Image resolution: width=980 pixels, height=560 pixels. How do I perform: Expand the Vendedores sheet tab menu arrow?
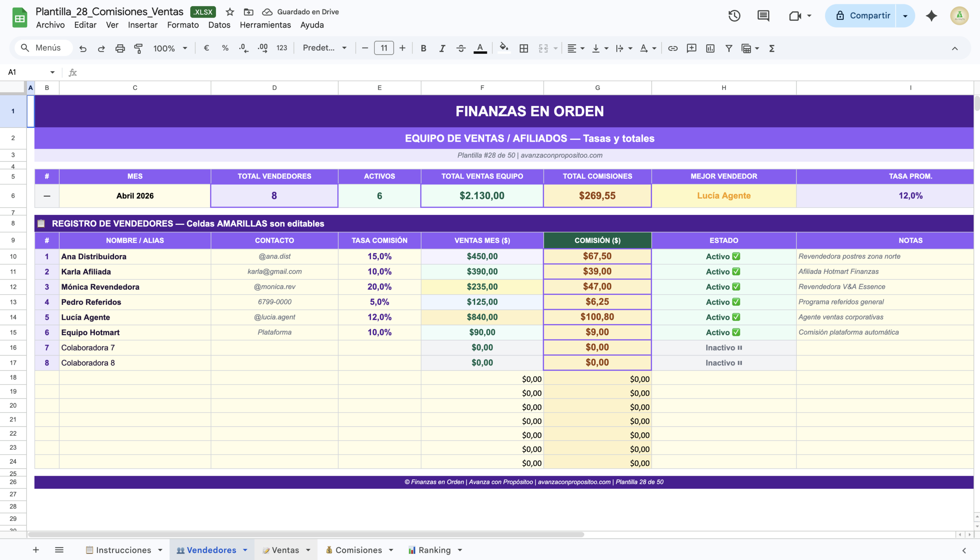(x=245, y=550)
